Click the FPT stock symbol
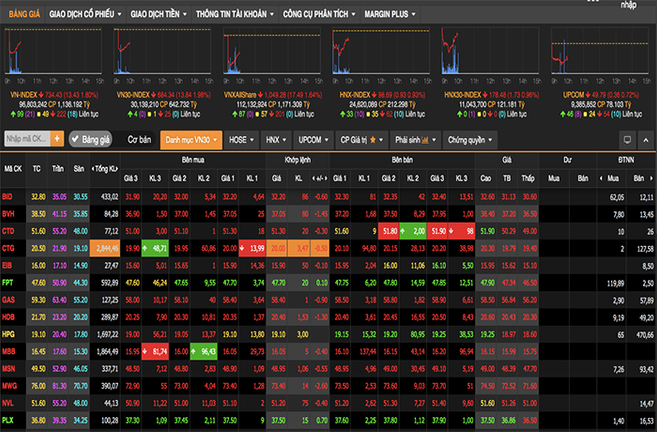 [x=11, y=284]
